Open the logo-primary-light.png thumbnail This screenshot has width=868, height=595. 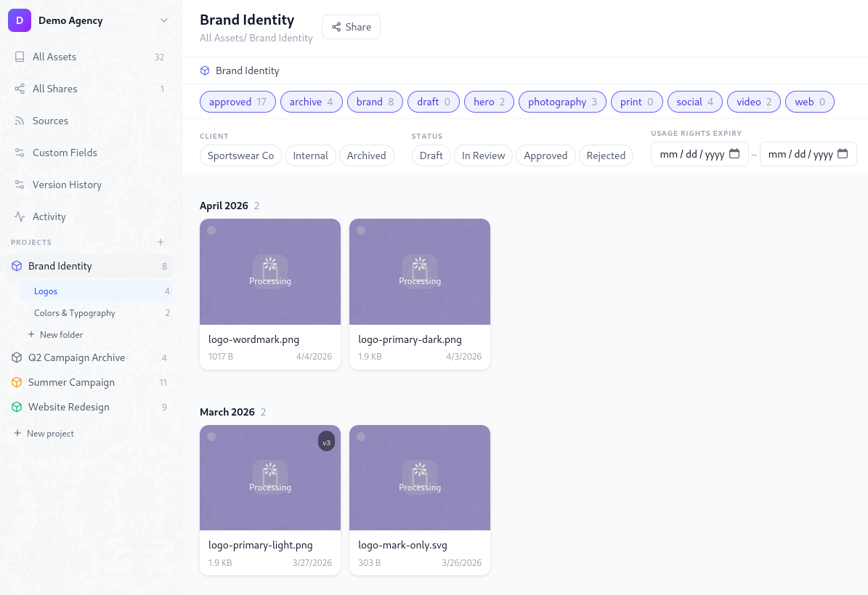(270, 477)
